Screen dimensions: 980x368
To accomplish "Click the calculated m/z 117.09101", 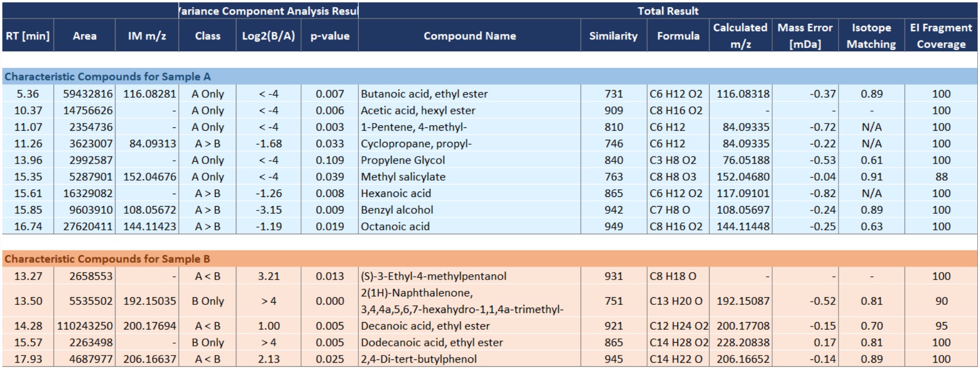I will coord(743,193).
